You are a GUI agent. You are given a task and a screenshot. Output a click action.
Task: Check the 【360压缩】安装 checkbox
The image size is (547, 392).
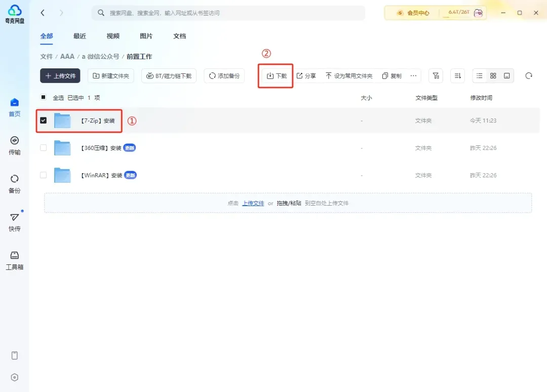pos(43,147)
